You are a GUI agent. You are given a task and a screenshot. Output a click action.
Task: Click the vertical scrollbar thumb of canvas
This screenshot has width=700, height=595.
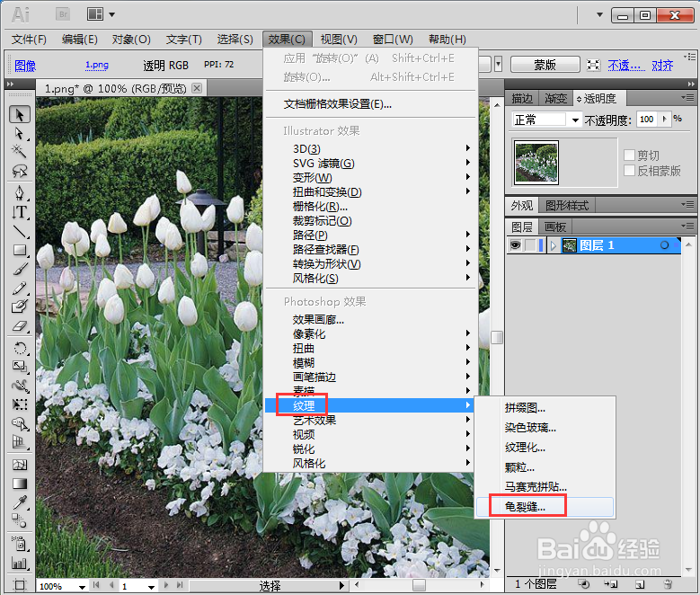point(497,337)
